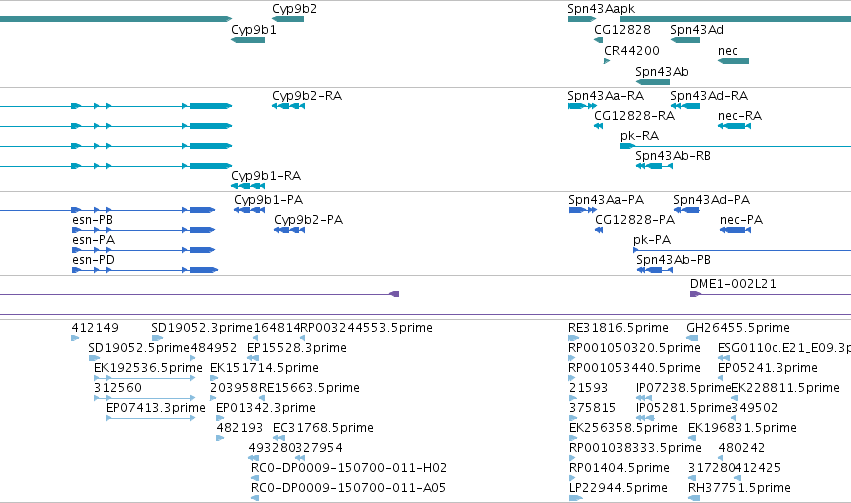851x503 pixels.
Task: Click the EP05241.3prime EST label
Action: (768, 368)
